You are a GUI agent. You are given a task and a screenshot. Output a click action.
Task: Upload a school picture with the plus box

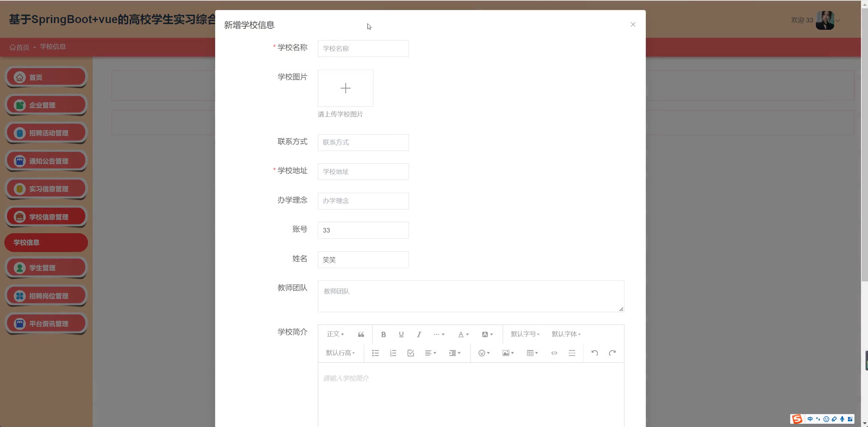click(345, 88)
